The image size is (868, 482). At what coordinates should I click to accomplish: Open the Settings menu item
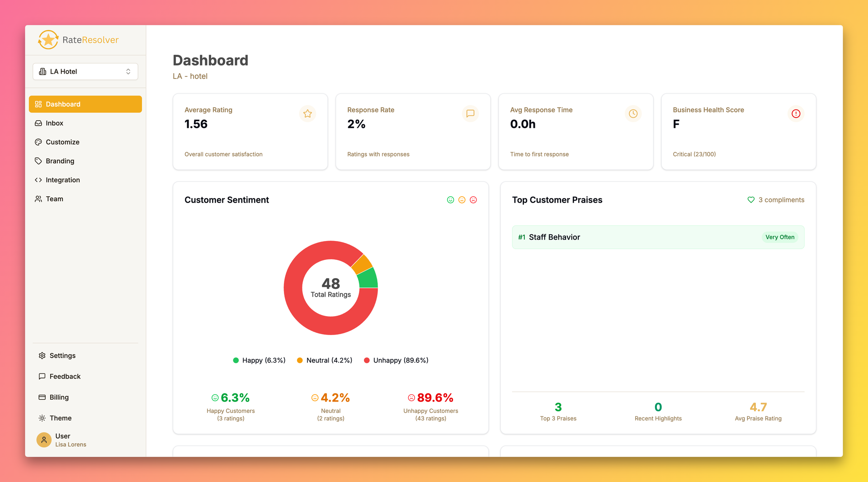point(62,355)
